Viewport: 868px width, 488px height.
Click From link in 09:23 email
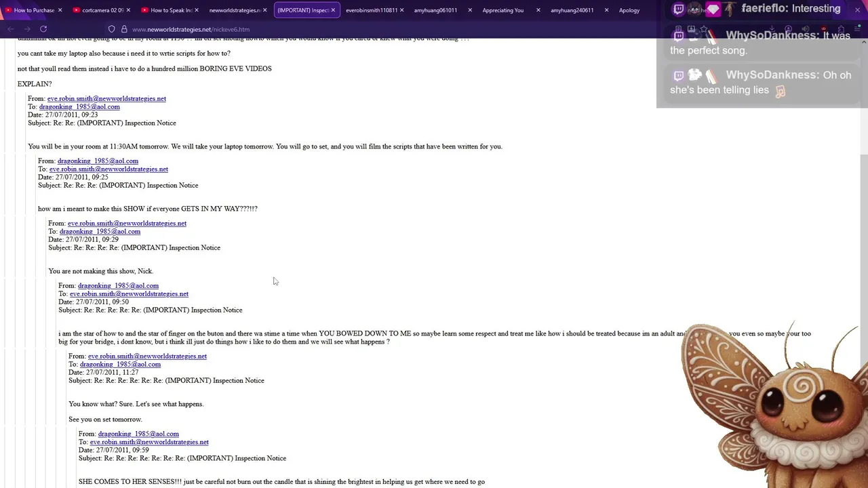coord(106,98)
